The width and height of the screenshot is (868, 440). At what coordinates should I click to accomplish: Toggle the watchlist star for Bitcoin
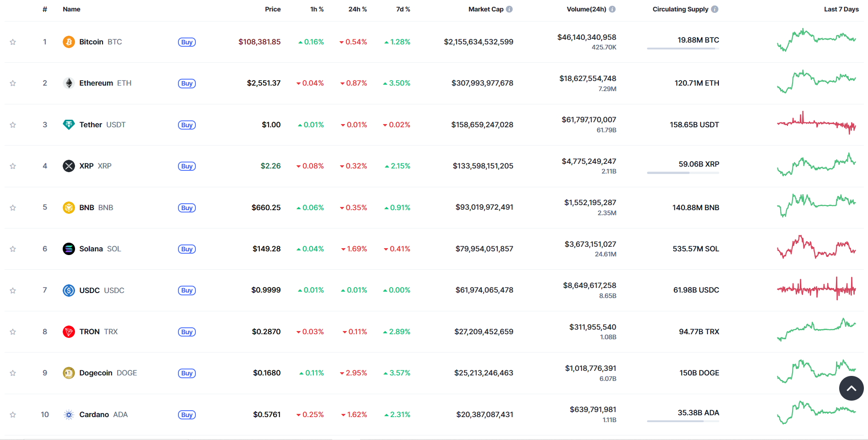point(13,42)
